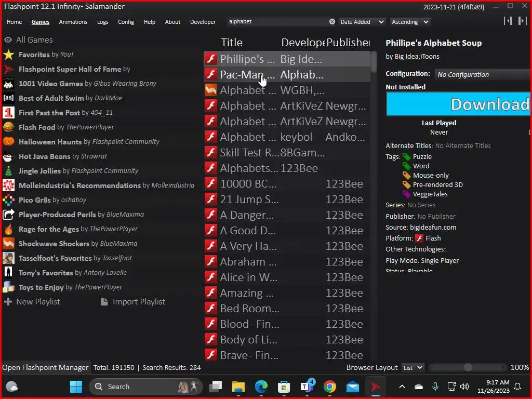The height and width of the screenshot is (399, 532).
Task: Click the Mouse-only tag label
Action: point(431,176)
